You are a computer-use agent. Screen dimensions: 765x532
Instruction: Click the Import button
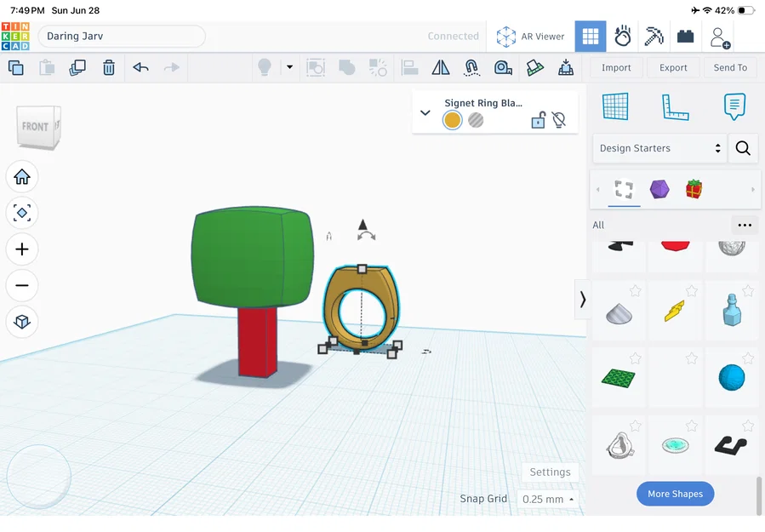616,68
